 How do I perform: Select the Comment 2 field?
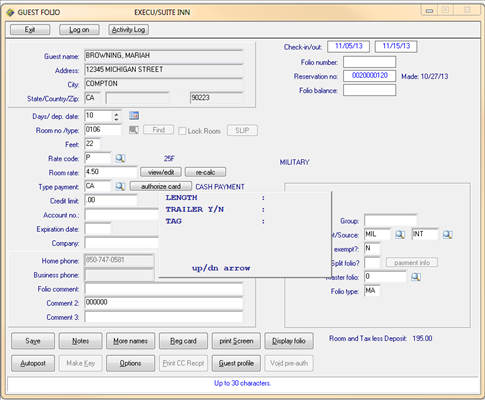coord(164,303)
